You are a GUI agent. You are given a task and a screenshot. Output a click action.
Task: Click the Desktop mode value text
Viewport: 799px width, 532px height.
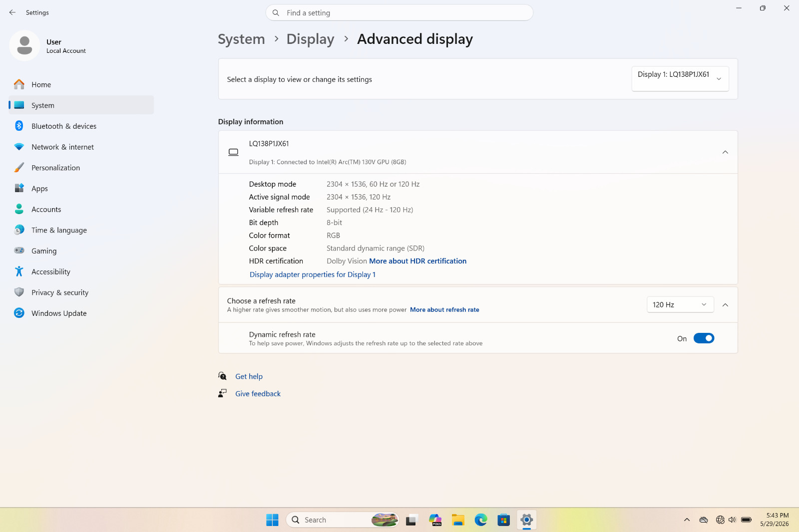[x=373, y=184]
